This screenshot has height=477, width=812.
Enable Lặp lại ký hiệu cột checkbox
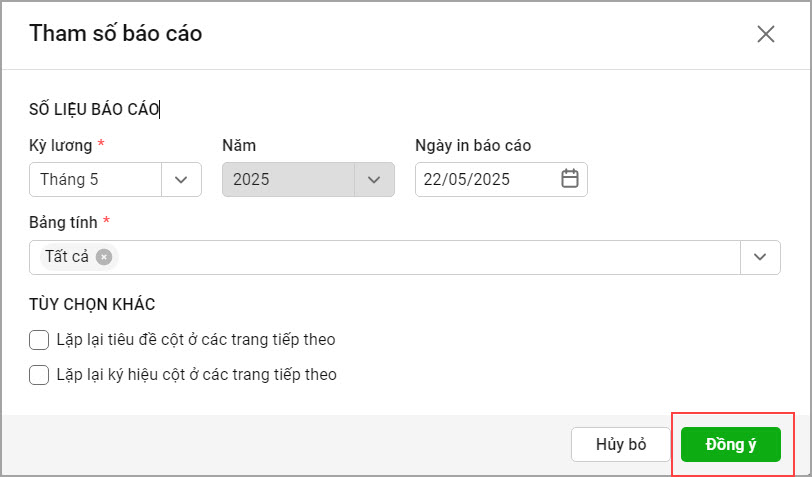click(x=39, y=375)
